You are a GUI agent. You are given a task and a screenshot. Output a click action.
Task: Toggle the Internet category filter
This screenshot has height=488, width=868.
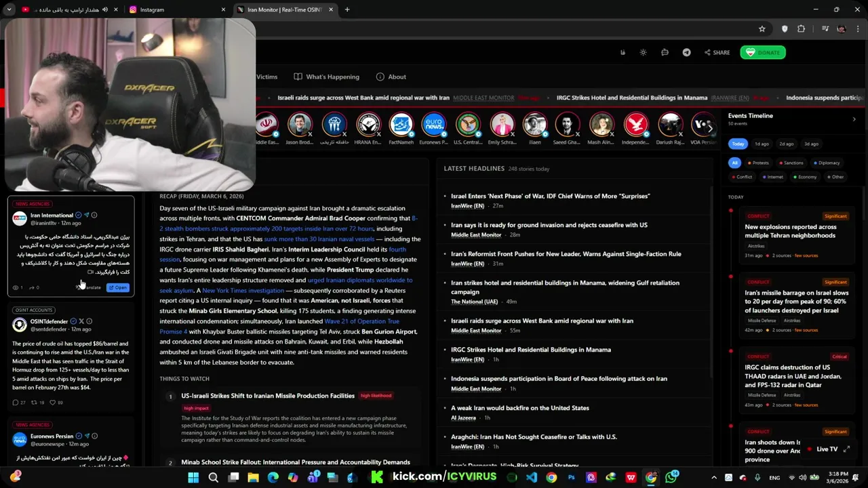(x=772, y=177)
